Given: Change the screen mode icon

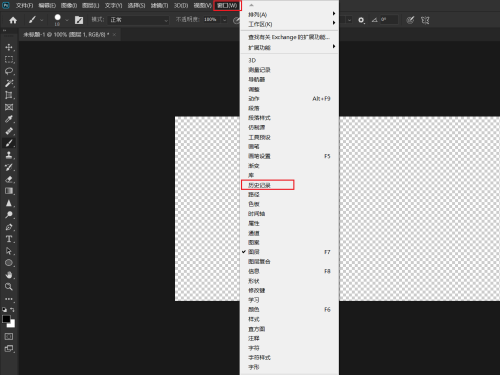Looking at the screenshot, I should 9,349.
